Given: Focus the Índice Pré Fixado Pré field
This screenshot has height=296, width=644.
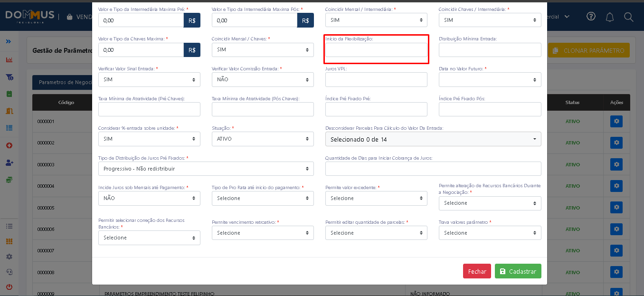Looking at the screenshot, I should 376,109.
